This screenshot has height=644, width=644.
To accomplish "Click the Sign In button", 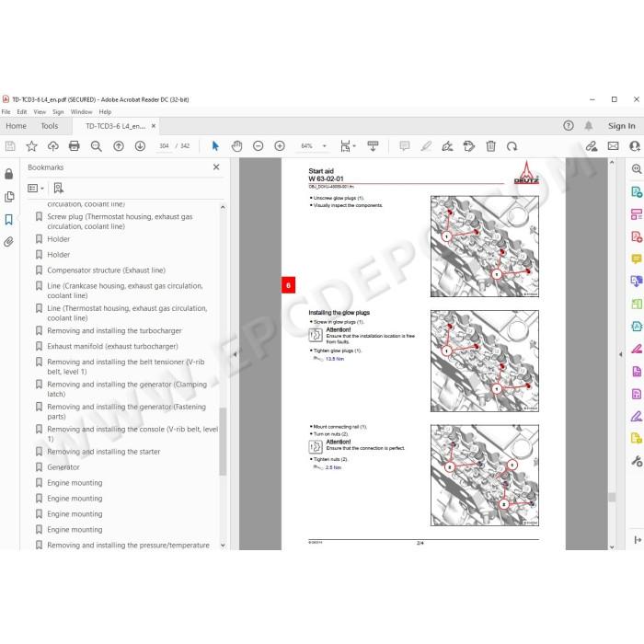I will coord(621,126).
